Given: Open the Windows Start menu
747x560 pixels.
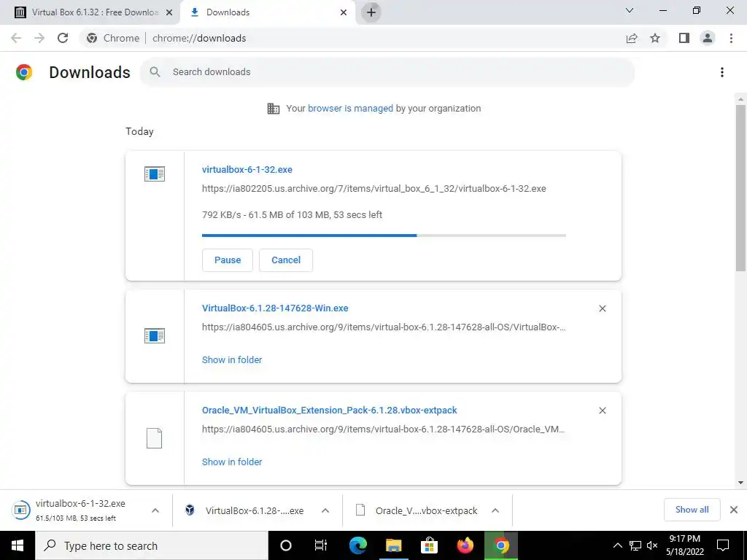Looking at the screenshot, I should 18,545.
